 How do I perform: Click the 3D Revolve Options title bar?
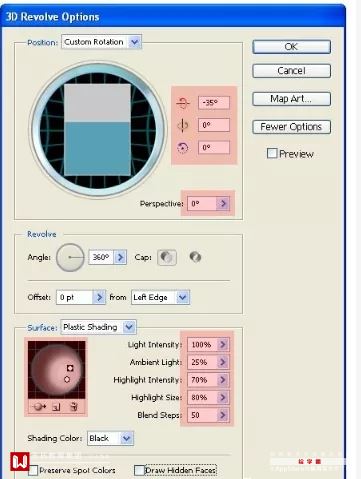[173, 17]
